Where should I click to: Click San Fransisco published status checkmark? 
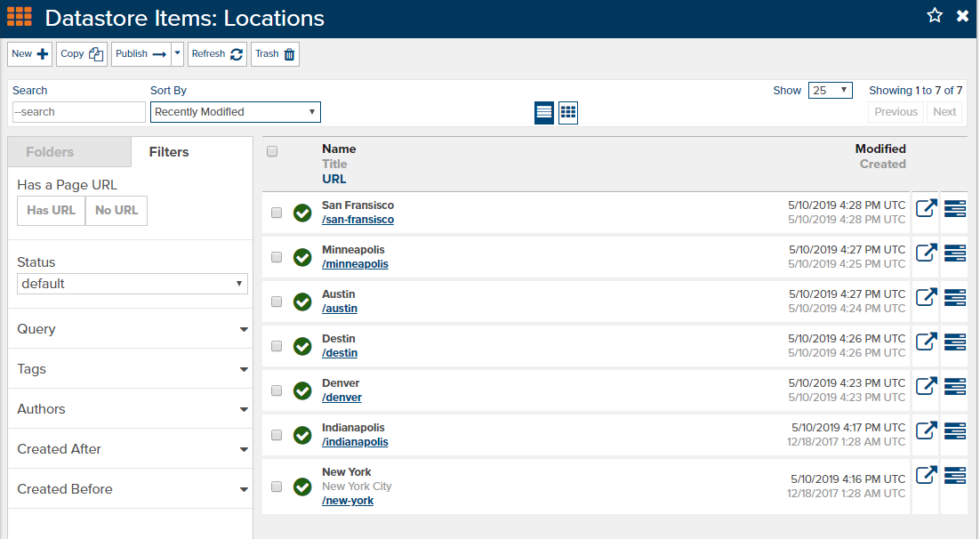click(302, 213)
